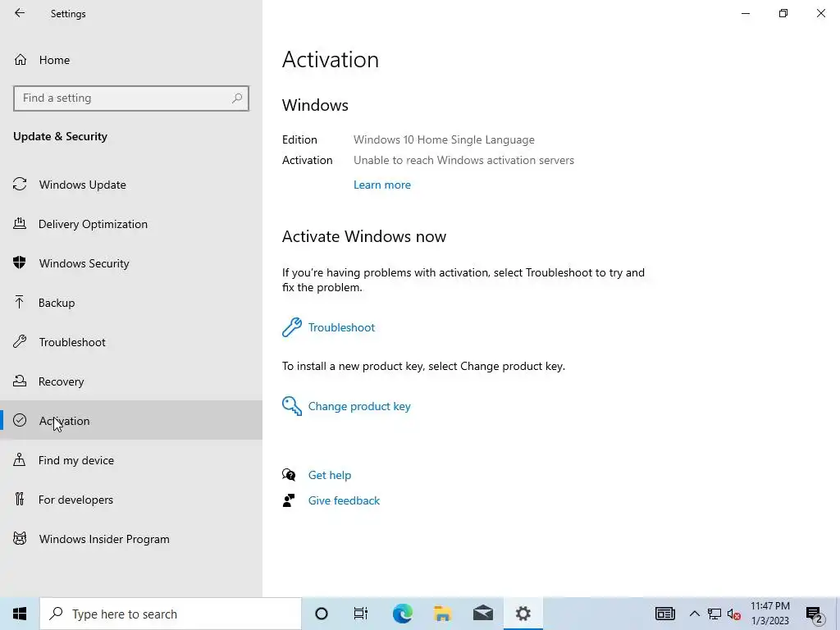The image size is (840, 630).
Task: Open the Learn more link
Action: click(x=382, y=185)
